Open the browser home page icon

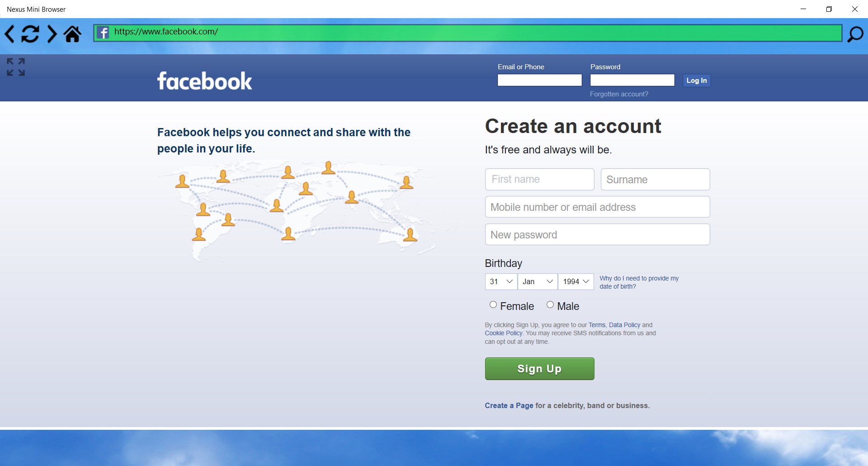(x=72, y=34)
